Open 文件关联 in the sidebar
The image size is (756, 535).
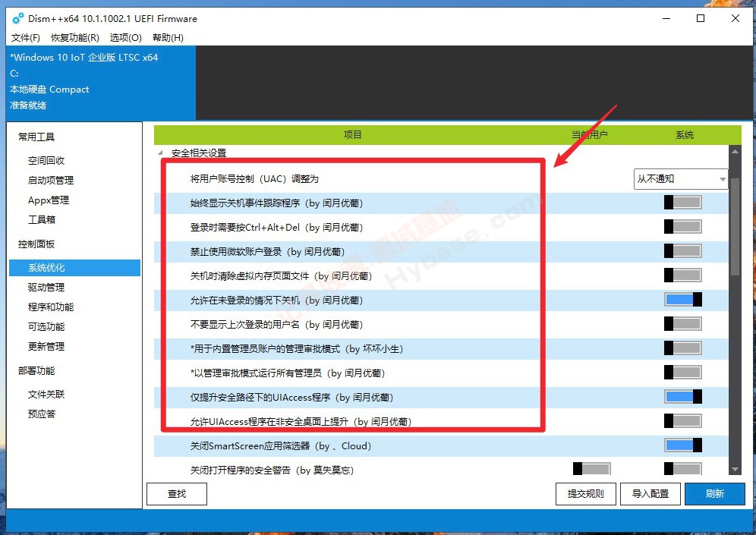tap(46, 395)
